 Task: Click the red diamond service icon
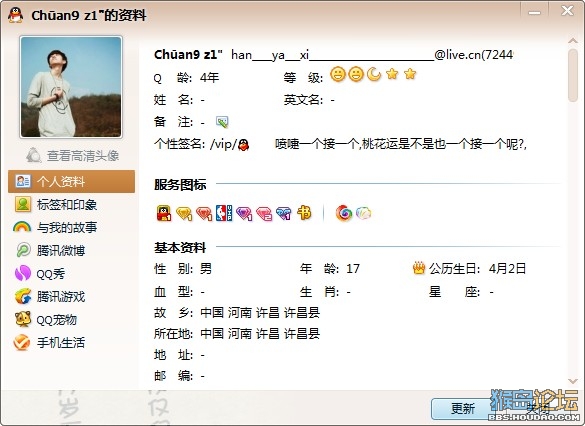(x=204, y=214)
